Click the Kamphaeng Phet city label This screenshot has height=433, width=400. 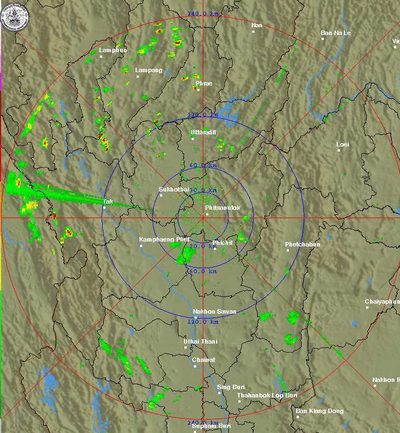164,239
